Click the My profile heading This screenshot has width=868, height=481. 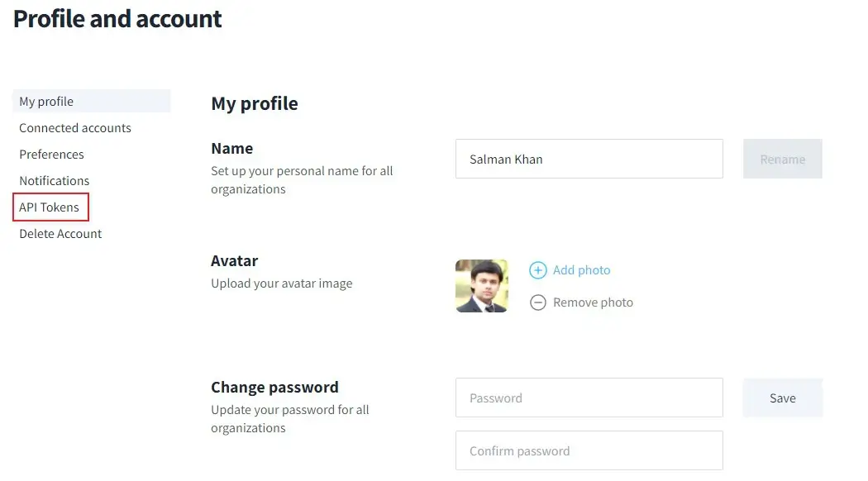(x=255, y=103)
